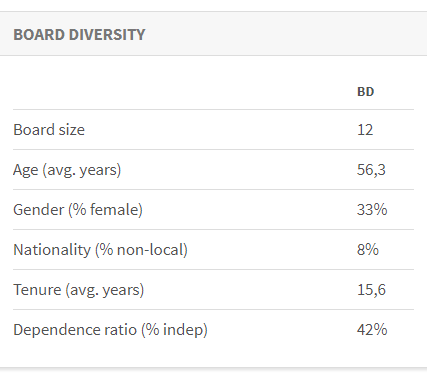Select the Age (avg. years) label
The height and width of the screenshot is (378, 427).
pos(67,170)
